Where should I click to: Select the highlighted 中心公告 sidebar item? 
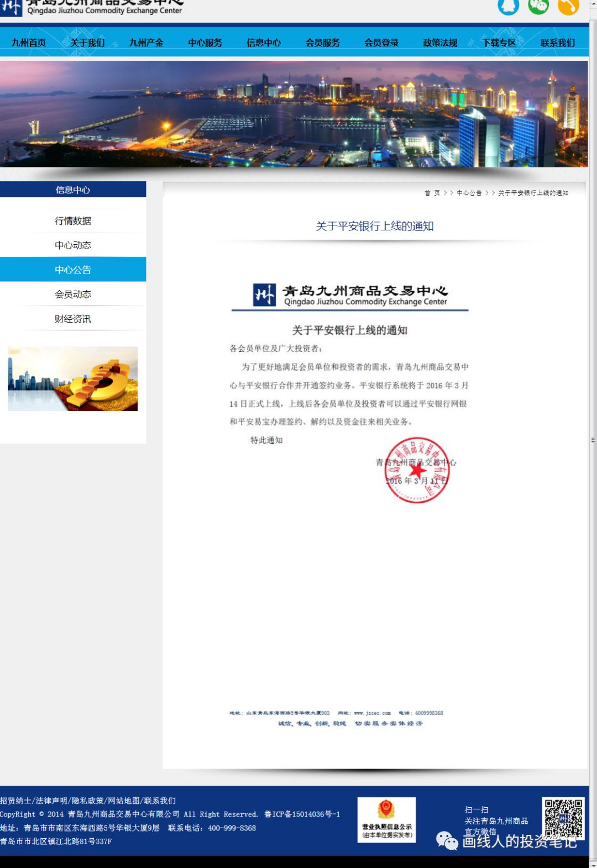coord(73,270)
